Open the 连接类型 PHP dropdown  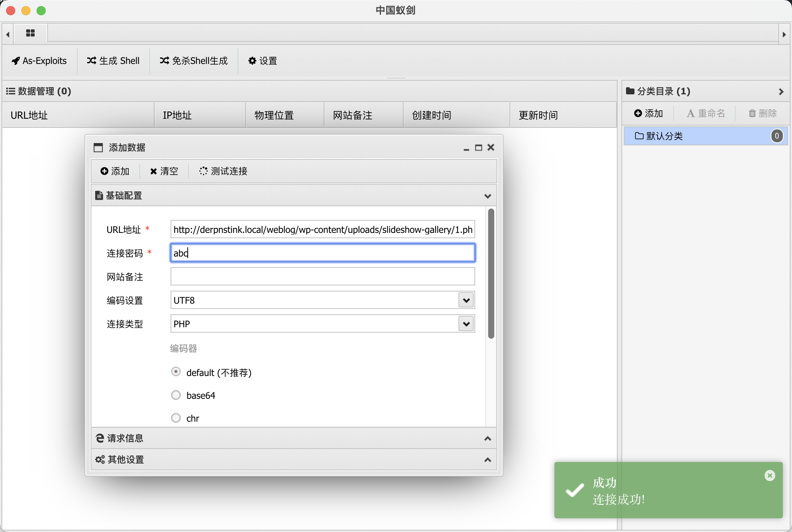pos(466,324)
